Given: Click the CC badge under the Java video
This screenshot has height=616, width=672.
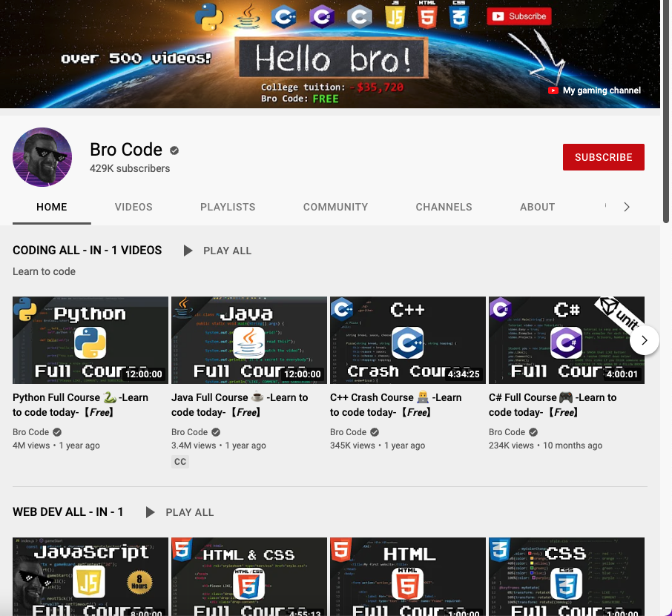Looking at the screenshot, I should [180, 461].
